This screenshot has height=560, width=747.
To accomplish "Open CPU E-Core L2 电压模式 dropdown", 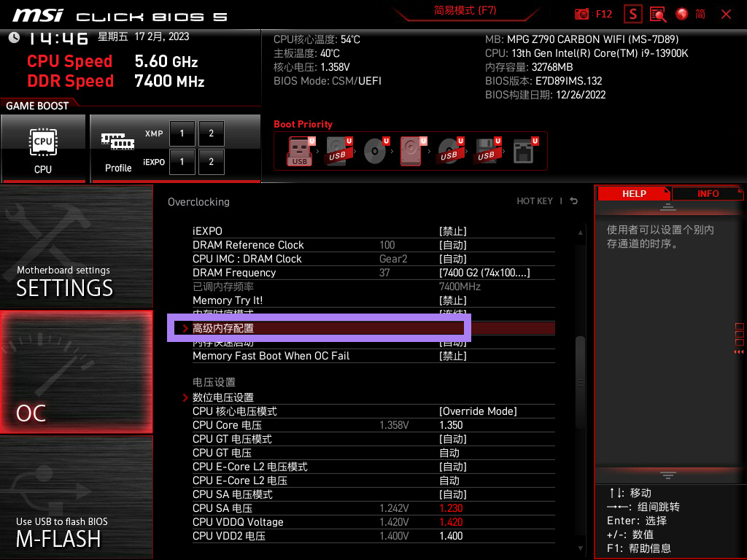I will [x=452, y=467].
